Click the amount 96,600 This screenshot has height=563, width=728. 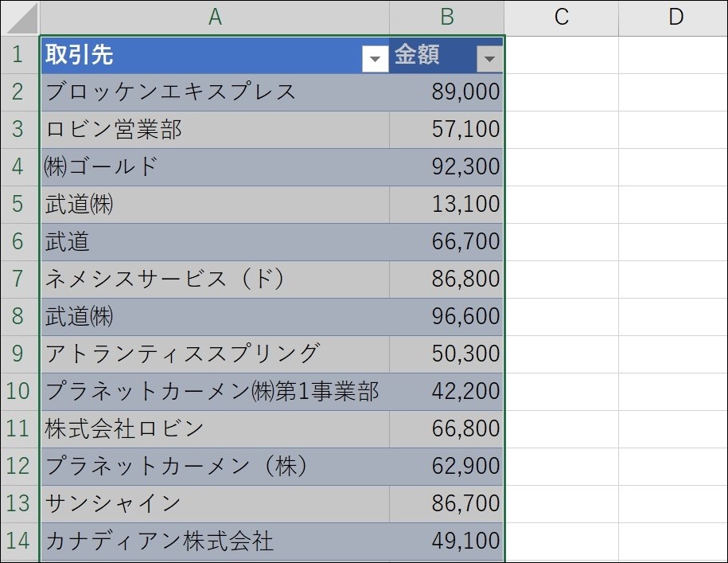tap(446, 317)
